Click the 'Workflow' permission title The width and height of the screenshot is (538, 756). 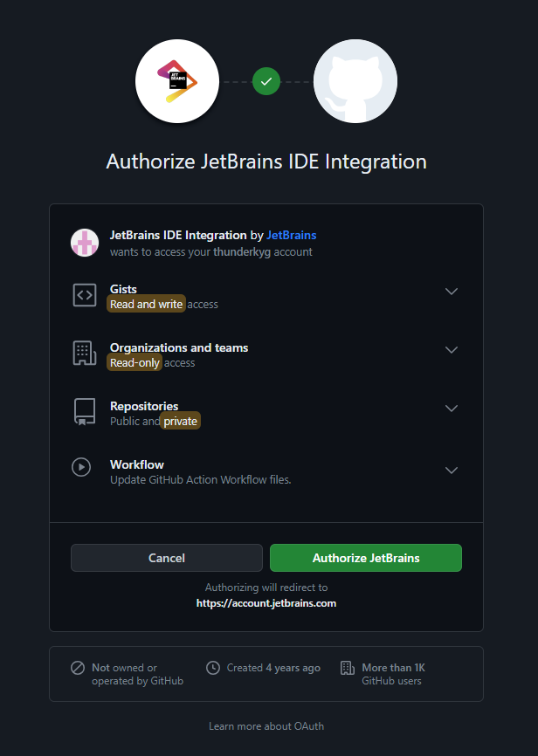pos(137,464)
